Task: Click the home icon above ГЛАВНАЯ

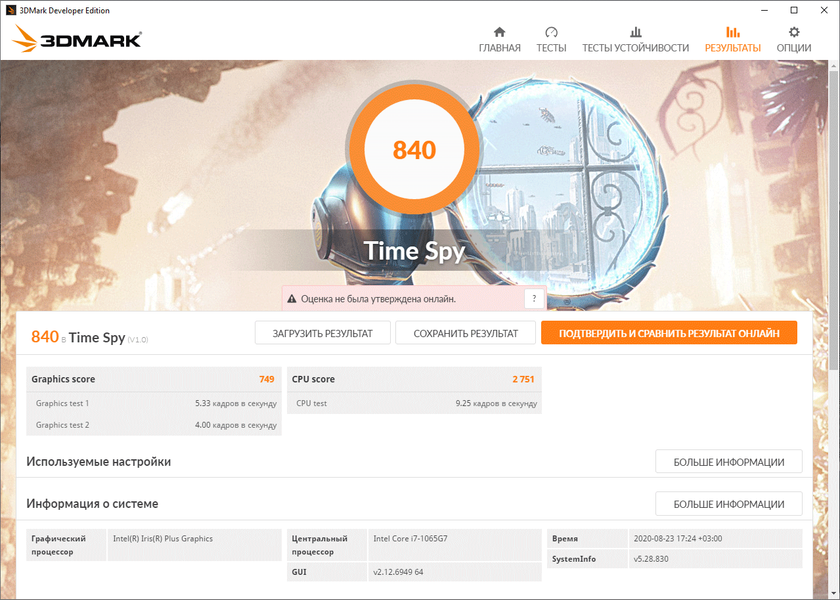Action: click(x=499, y=32)
